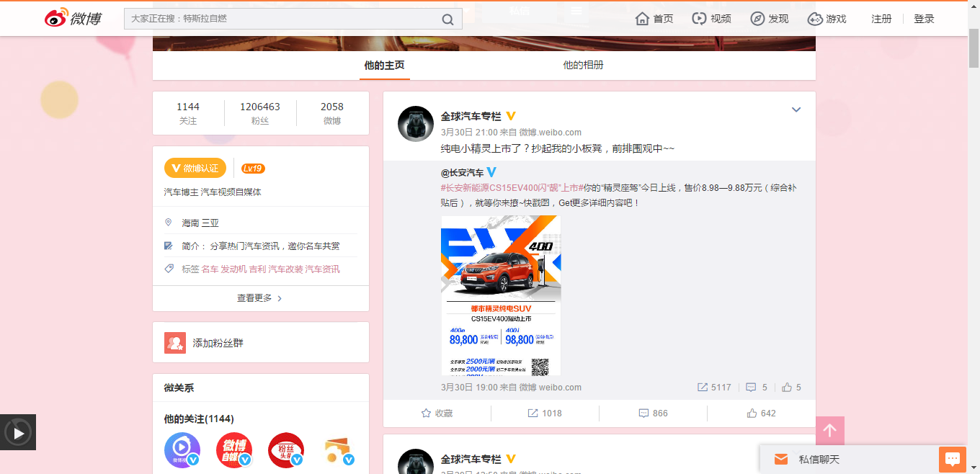The width and height of the screenshot is (980, 474).
Task: Click the 登录 login link
Action: [x=924, y=19]
